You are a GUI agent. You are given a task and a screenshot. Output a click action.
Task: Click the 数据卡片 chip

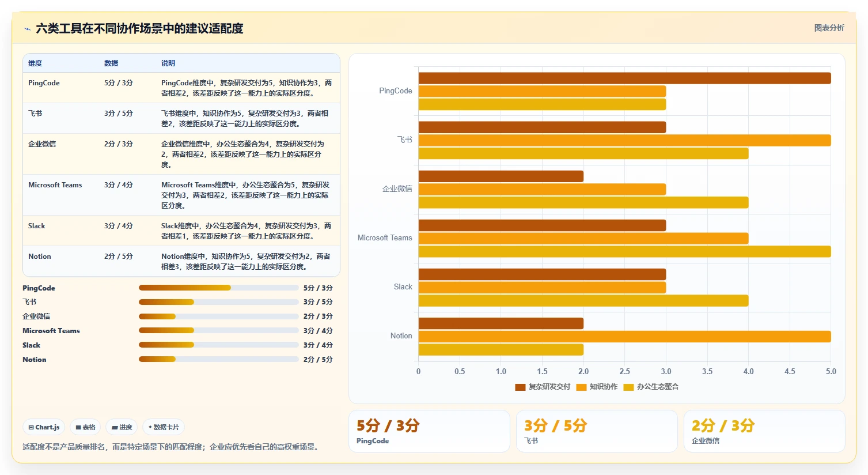pos(164,427)
